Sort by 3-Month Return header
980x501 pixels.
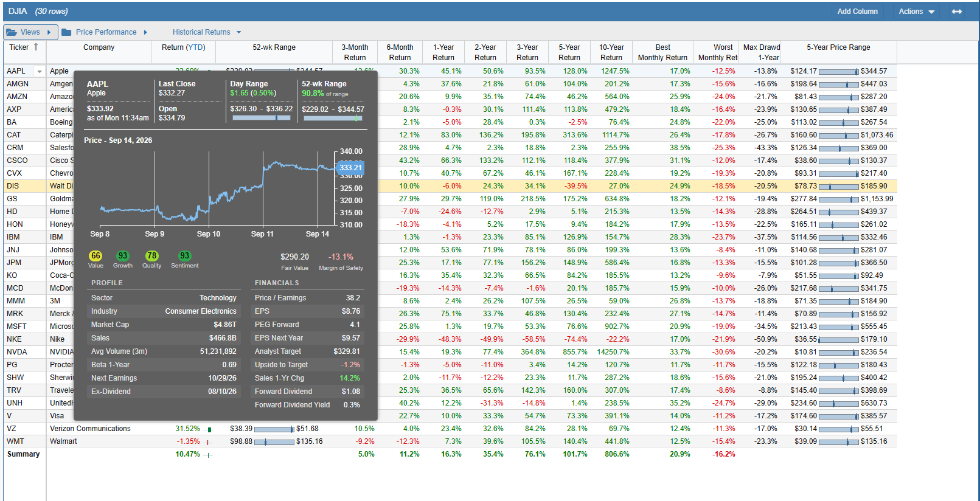click(x=355, y=52)
